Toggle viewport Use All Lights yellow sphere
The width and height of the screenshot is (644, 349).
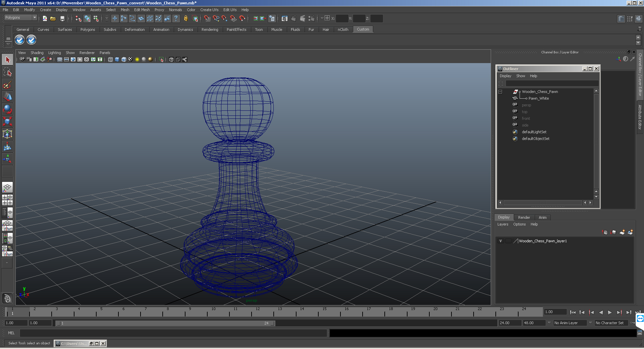point(137,59)
